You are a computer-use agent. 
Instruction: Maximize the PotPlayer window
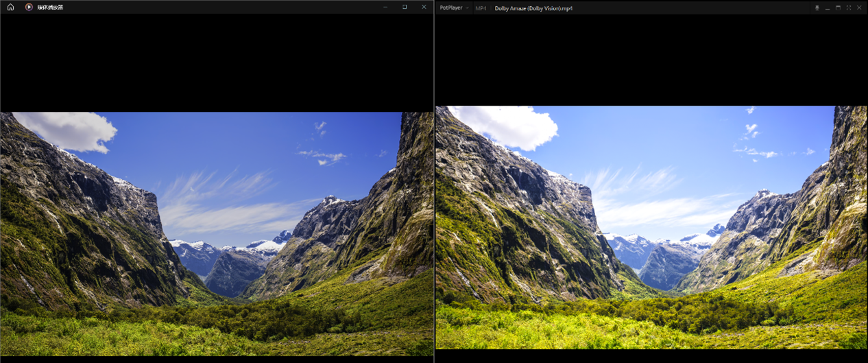[x=838, y=8]
